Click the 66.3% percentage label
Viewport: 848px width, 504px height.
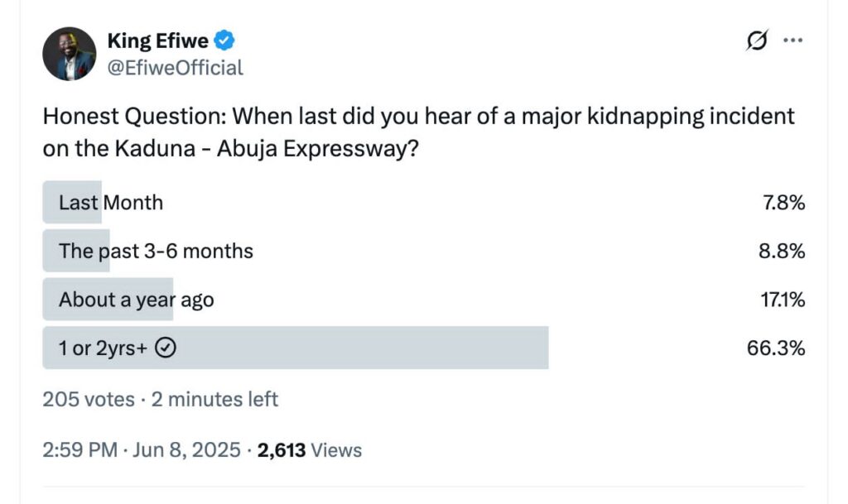click(775, 348)
